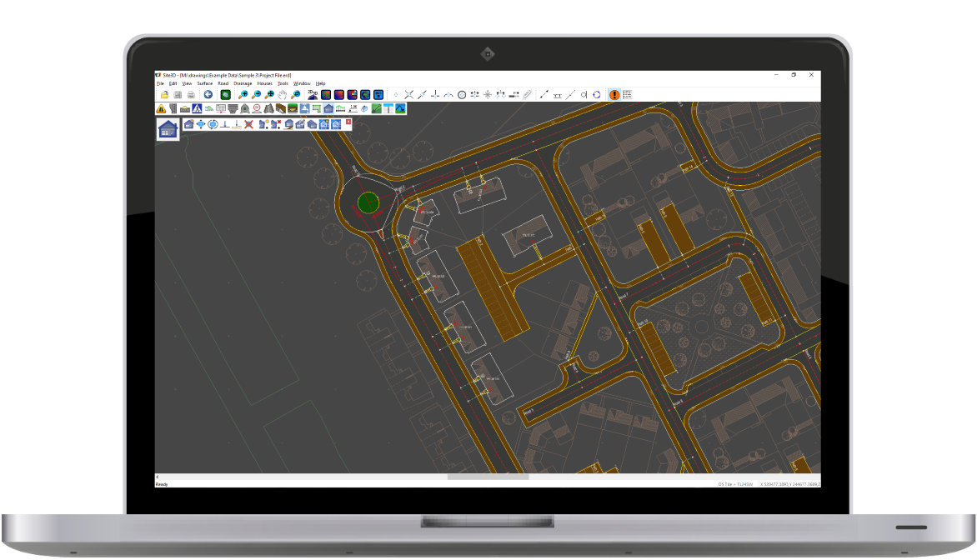
Task: Click the blue back arrow icon
Action: [208, 95]
